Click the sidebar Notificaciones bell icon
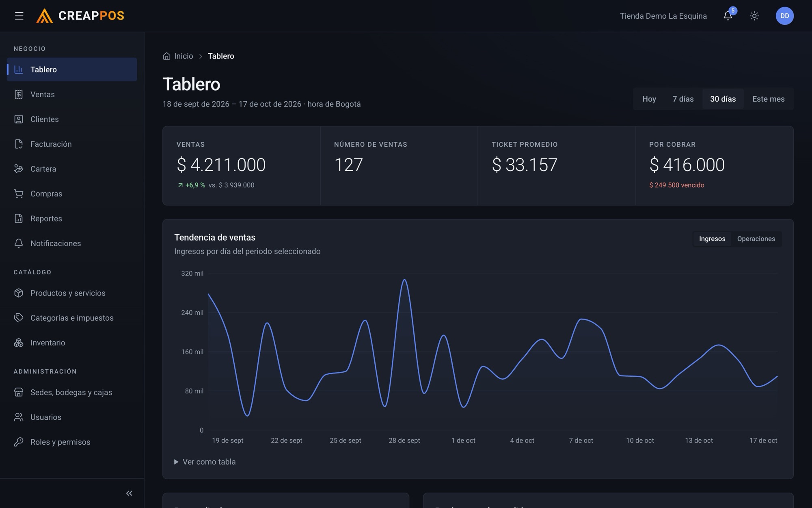812x508 pixels. point(19,243)
